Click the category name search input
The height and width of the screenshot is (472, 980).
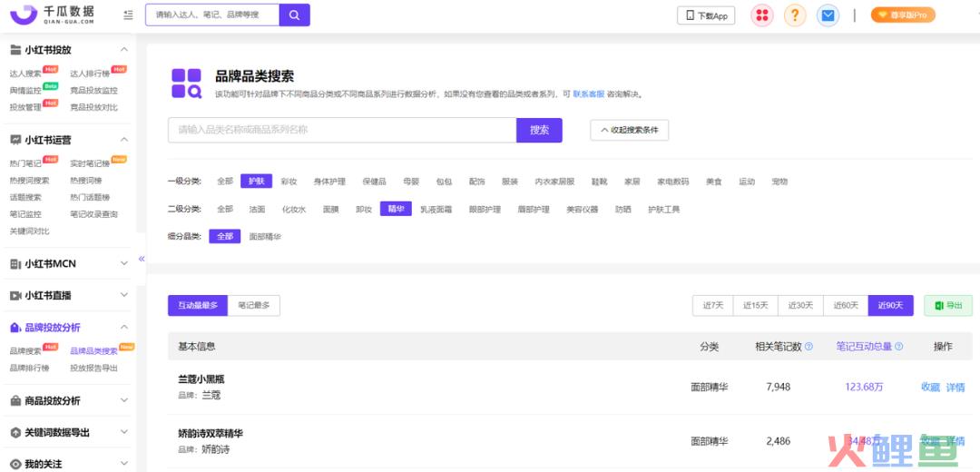[342, 130]
